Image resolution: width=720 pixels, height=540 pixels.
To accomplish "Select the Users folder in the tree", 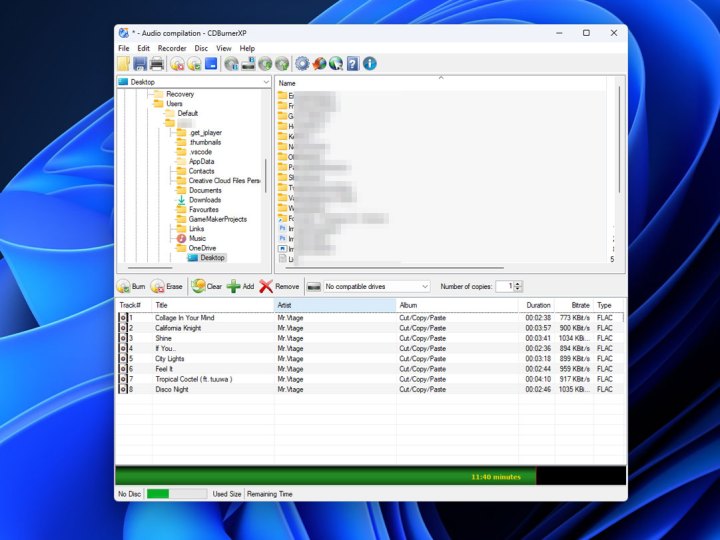I will (x=174, y=104).
